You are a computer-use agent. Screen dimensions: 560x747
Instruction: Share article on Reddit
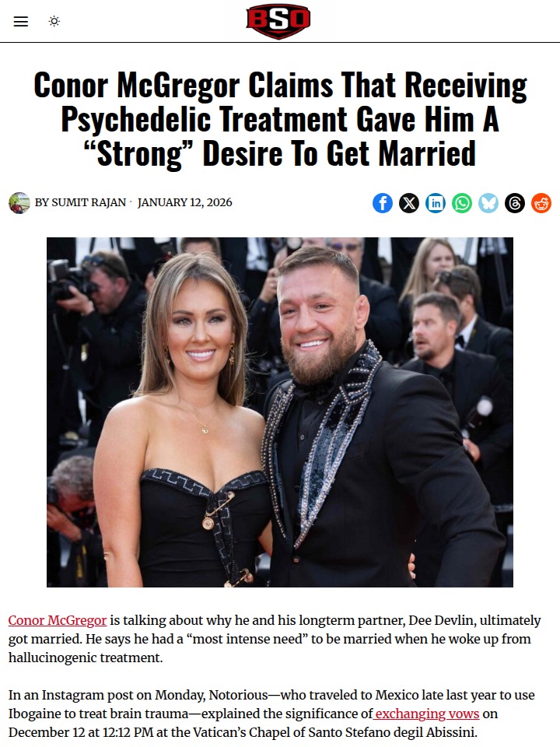click(541, 203)
